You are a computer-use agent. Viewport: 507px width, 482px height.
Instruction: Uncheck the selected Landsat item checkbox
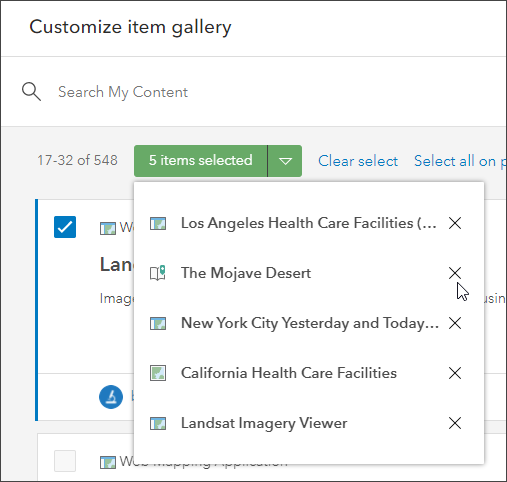point(65,227)
